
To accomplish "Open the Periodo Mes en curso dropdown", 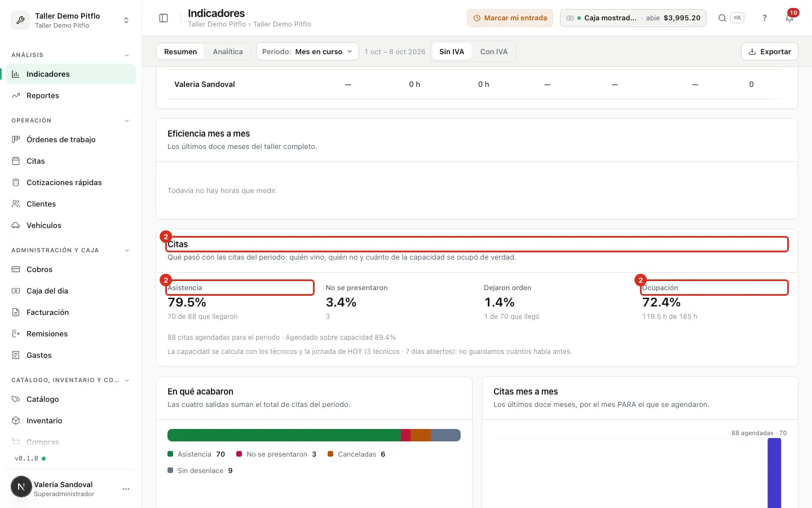I will tap(307, 51).
